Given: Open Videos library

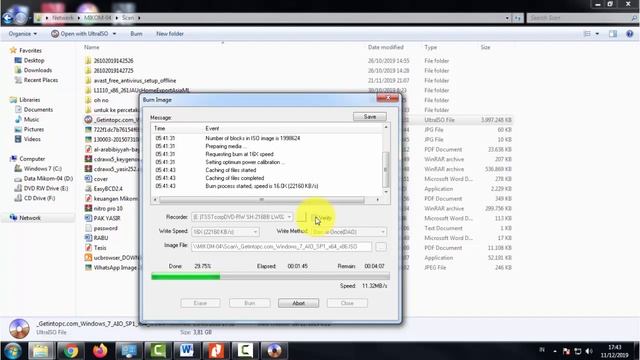Looking at the screenshot, I should 28,139.
